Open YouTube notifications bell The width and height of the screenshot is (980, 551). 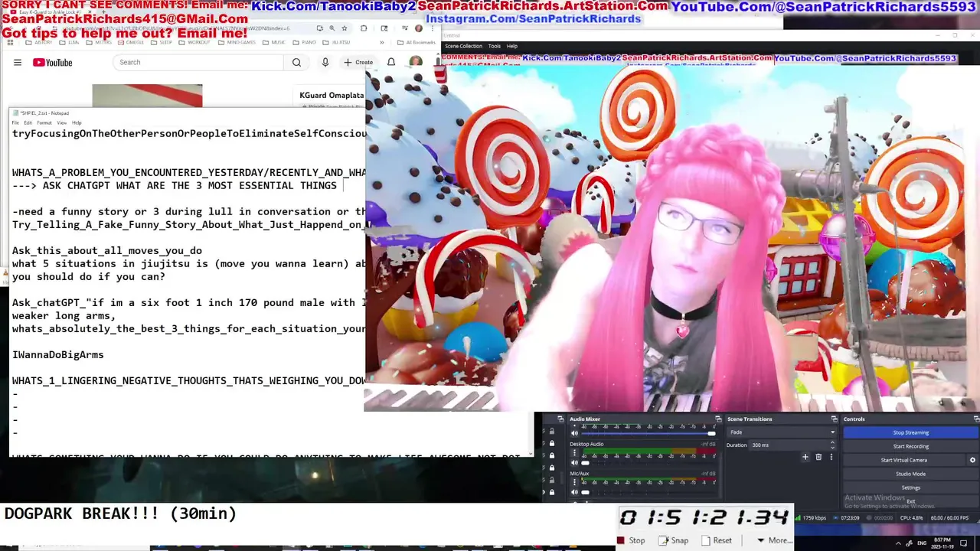pyautogui.click(x=391, y=62)
